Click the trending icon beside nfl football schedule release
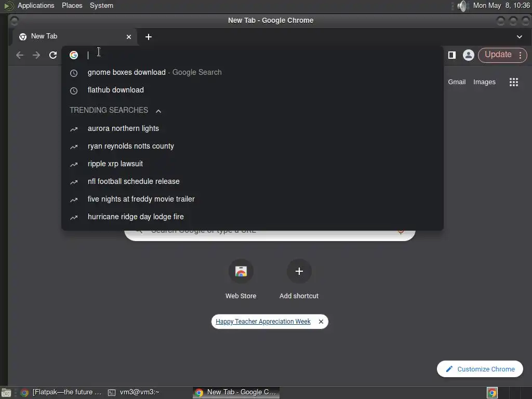532x399 pixels. tap(74, 182)
